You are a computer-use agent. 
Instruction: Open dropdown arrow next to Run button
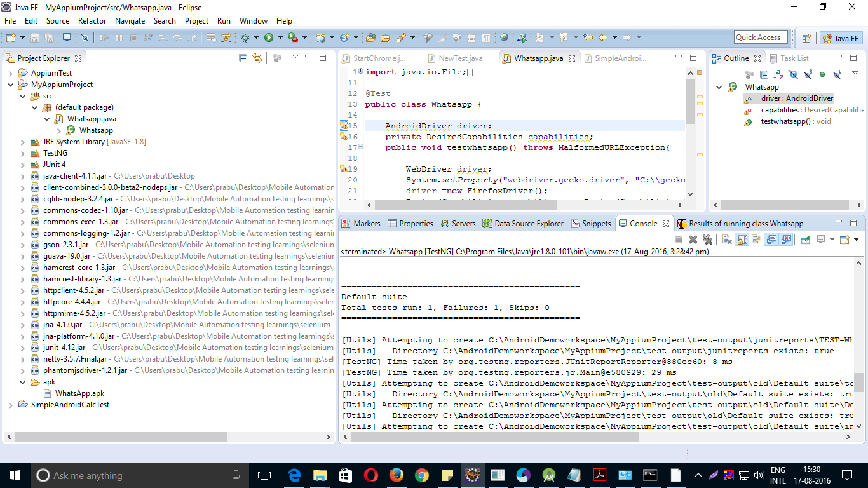[280, 38]
